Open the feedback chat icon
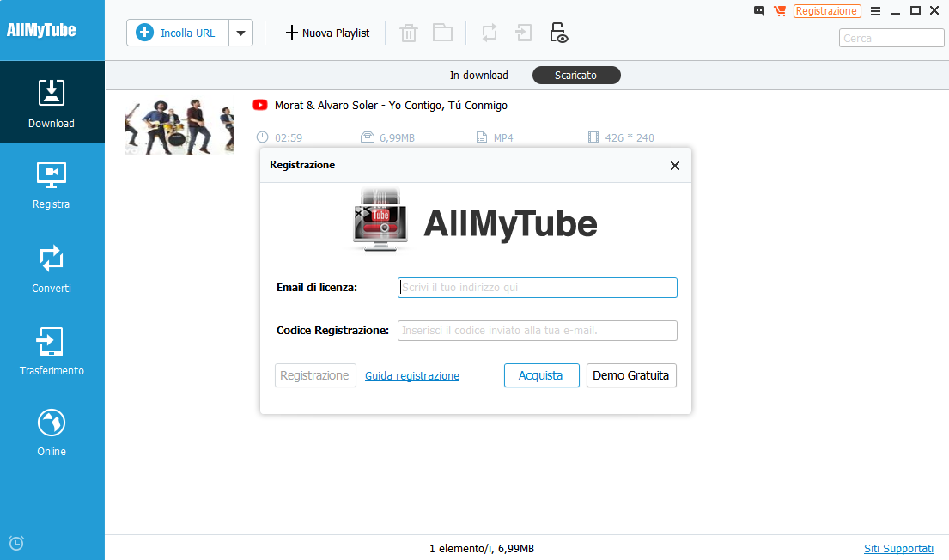 coord(759,11)
